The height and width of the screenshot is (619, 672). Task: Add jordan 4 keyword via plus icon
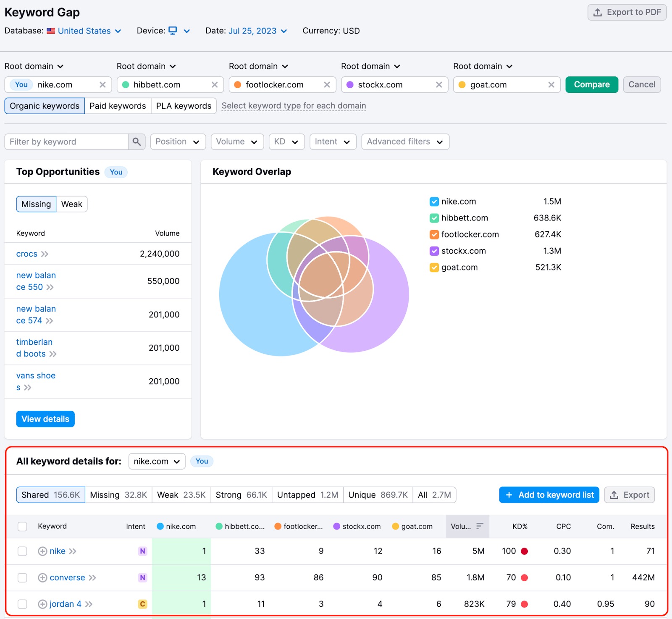42,604
